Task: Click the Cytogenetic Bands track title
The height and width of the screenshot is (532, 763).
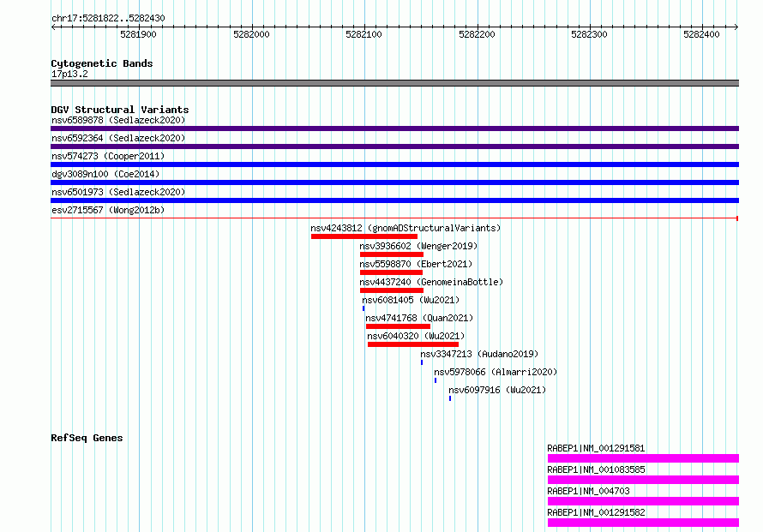Action: tap(102, 63)
